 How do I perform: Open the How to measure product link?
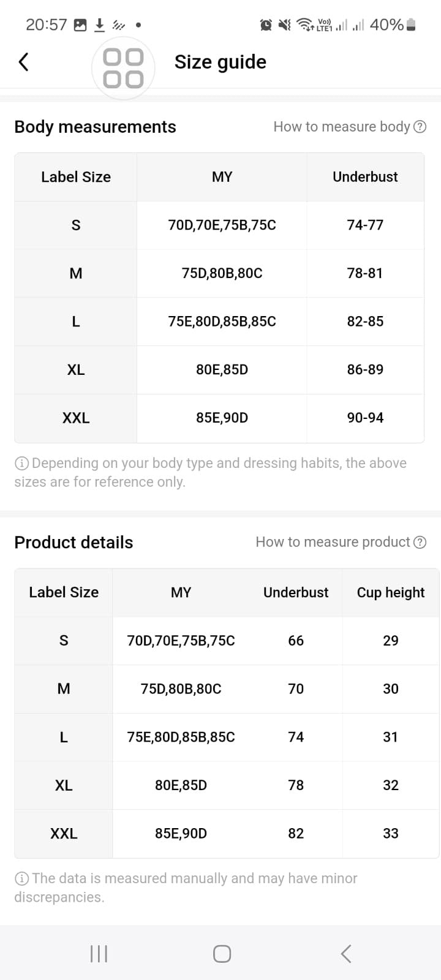coord(333,542)
